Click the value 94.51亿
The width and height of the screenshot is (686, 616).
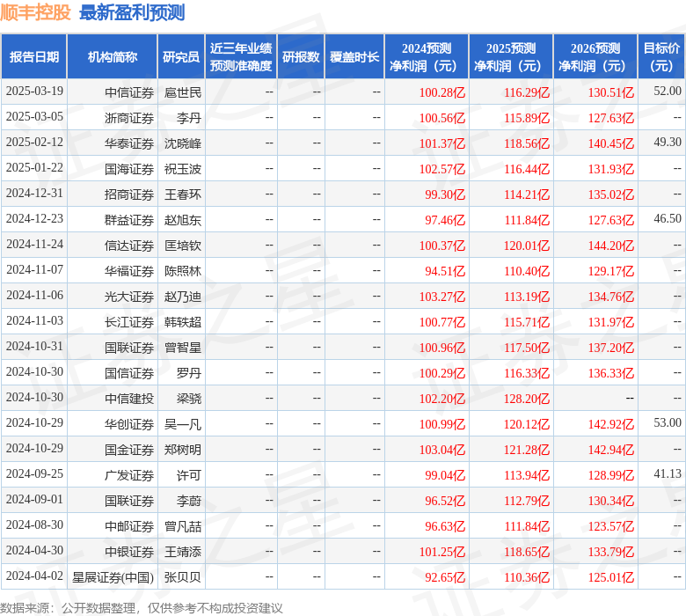(445, 271)
